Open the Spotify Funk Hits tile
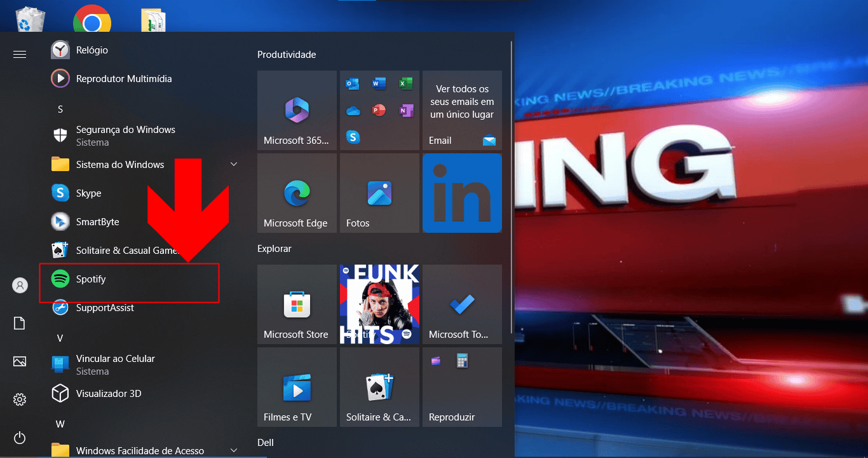The height and width of the screenshot is (458, 868). 379,304
